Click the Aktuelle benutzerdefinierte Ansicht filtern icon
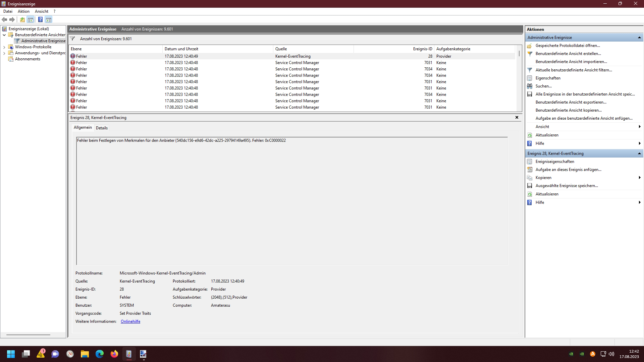 click(x=530, y=70)
